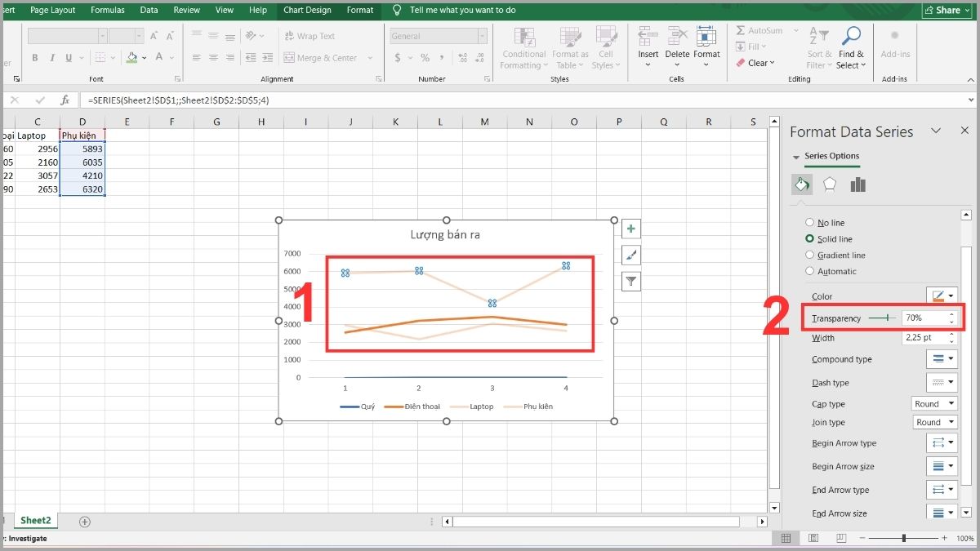Screen dimensions: 980x551
Task: Click the Chart Filters funnel button
Action: point(631,282)
